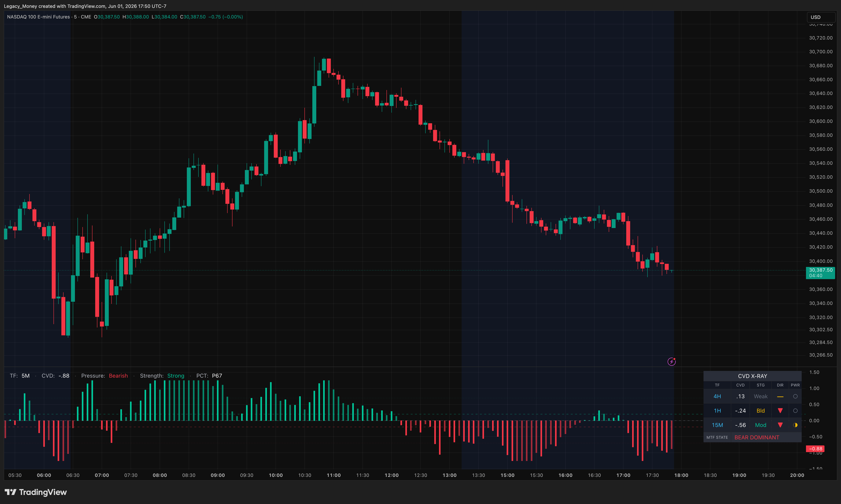Image resolution: width=841 pixels, height=504 pixels.
Task: Select the 4H timeframe cell
Action: click(717, 396)
